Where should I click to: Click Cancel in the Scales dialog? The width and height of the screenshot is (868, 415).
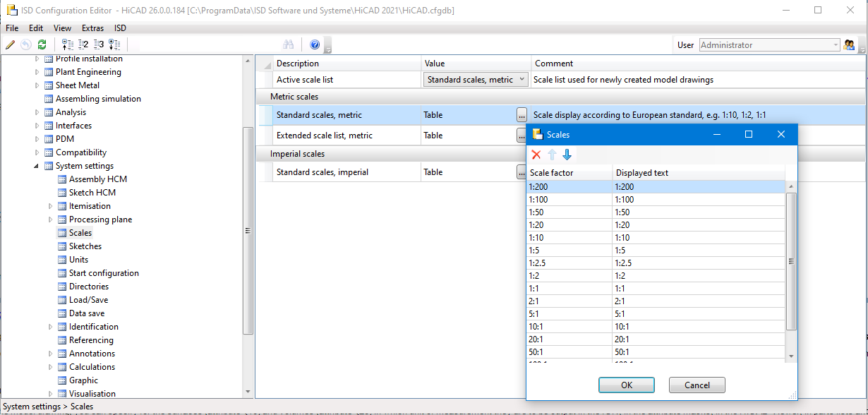[697, 385]
